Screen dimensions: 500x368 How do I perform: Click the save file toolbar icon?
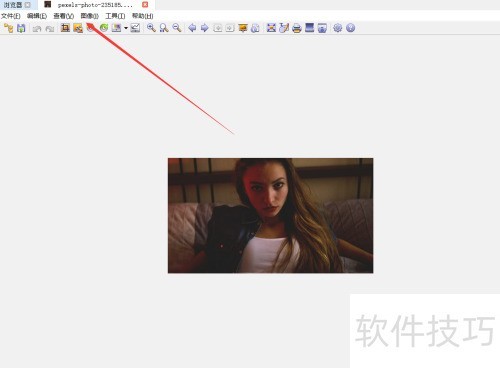[x=21, y=28]
